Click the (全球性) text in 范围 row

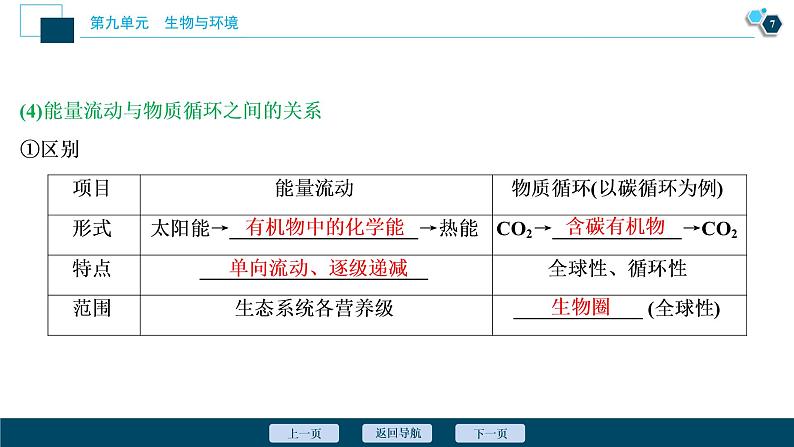[x=684, y=308]
